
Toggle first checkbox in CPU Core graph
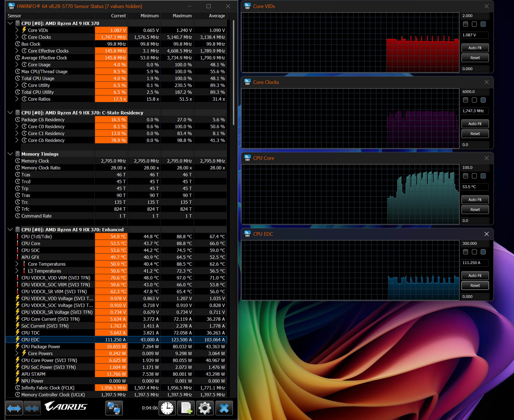click(466, 176)
